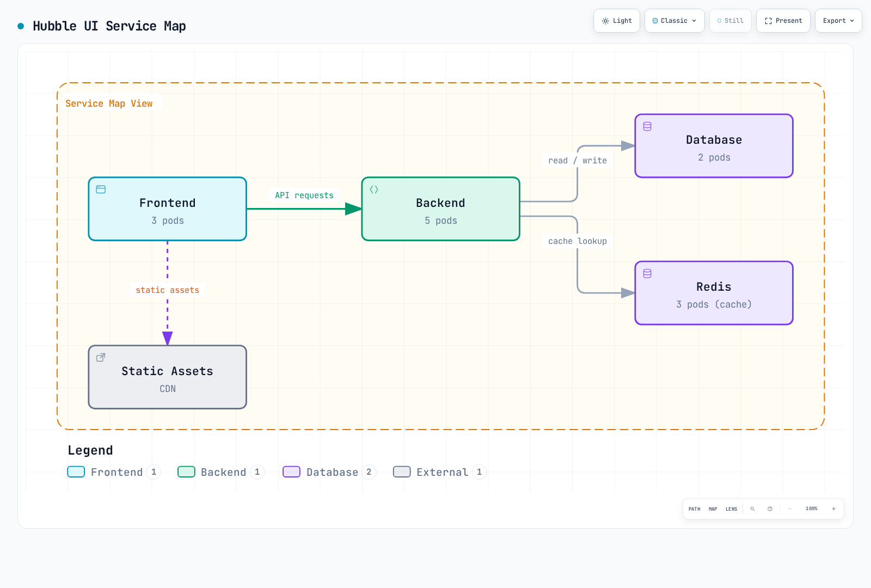Select the Database 2 pods node
The image size is (871, 588).
click(714, 146)
